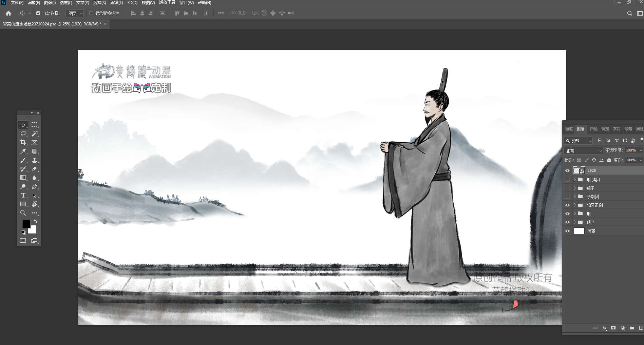Select the Lasso tool
This screenshot has height=345, width=644.
(x=23, y=134)
